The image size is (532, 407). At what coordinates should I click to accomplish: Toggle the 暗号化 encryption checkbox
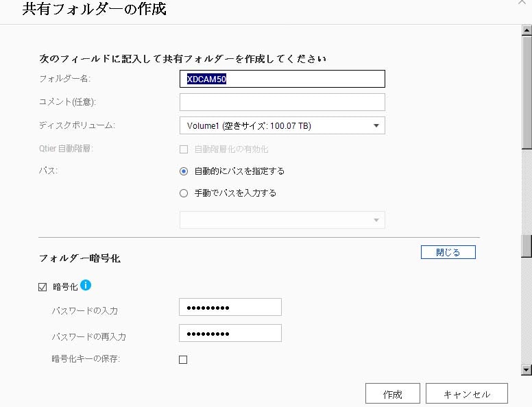tap(43, 287)
